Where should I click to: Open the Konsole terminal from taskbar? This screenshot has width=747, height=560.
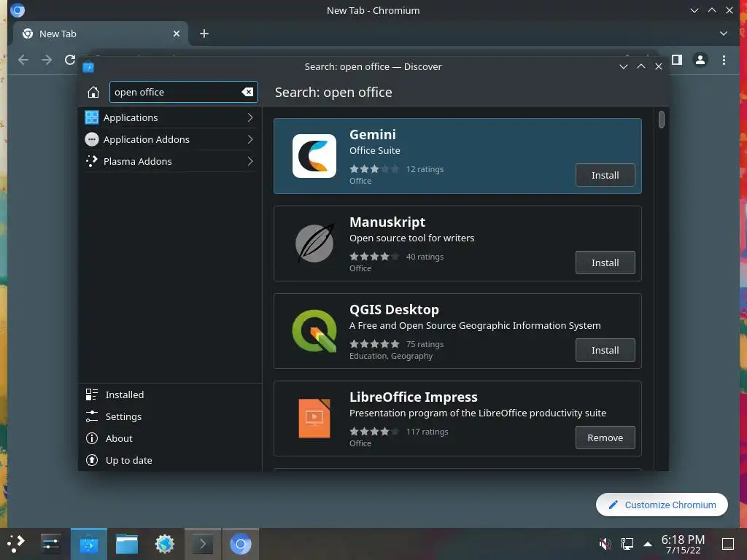pos(203,543)
